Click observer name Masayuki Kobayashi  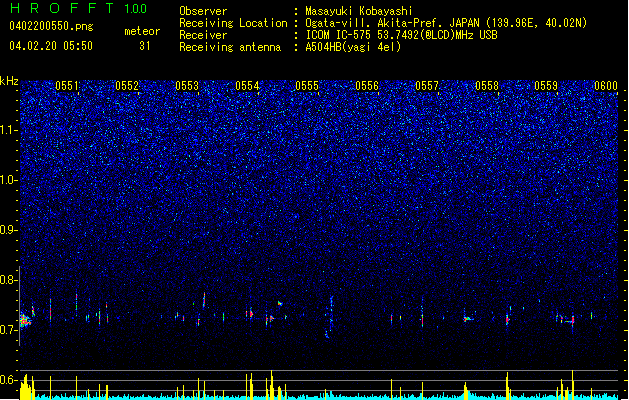359,11
